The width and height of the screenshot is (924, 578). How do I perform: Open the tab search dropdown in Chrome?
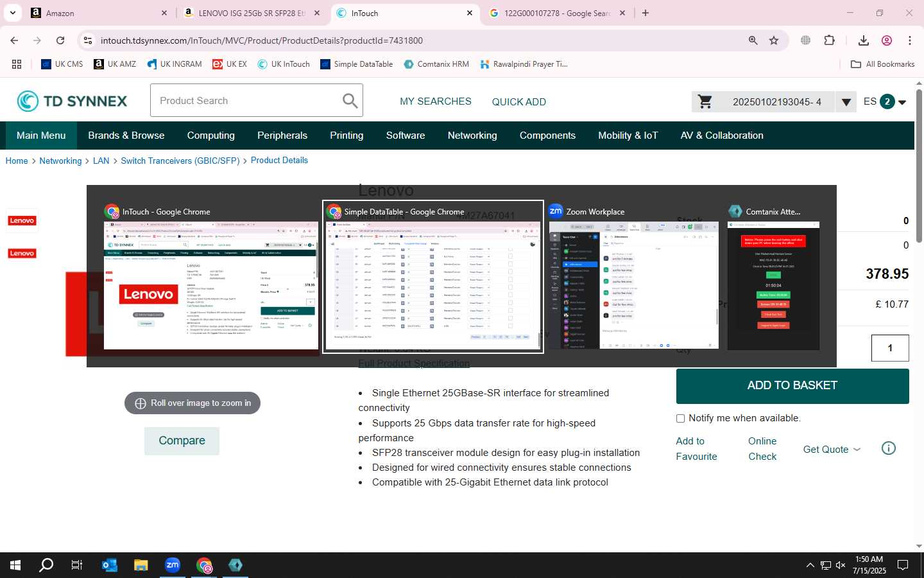tap(13, 13)
